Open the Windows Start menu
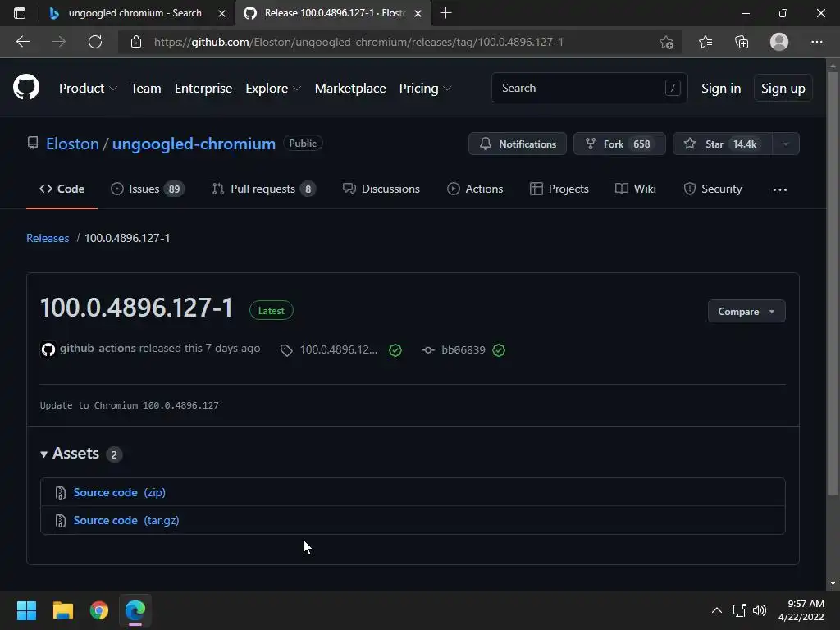The width and height of the screenshot is (840, 630). 26,610
